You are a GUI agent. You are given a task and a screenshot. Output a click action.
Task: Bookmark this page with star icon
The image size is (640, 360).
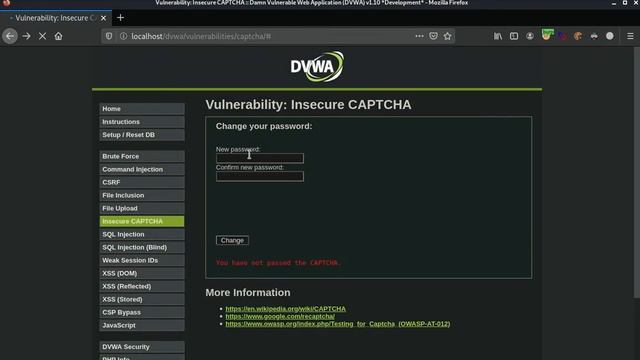(x=448, y=36)
